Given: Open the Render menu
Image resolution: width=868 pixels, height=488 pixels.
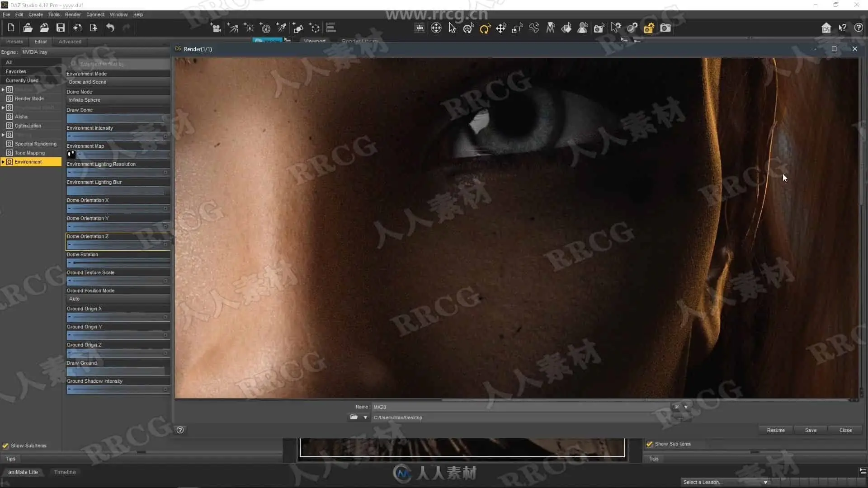Looking at the screenshot, I should [72, 14].
